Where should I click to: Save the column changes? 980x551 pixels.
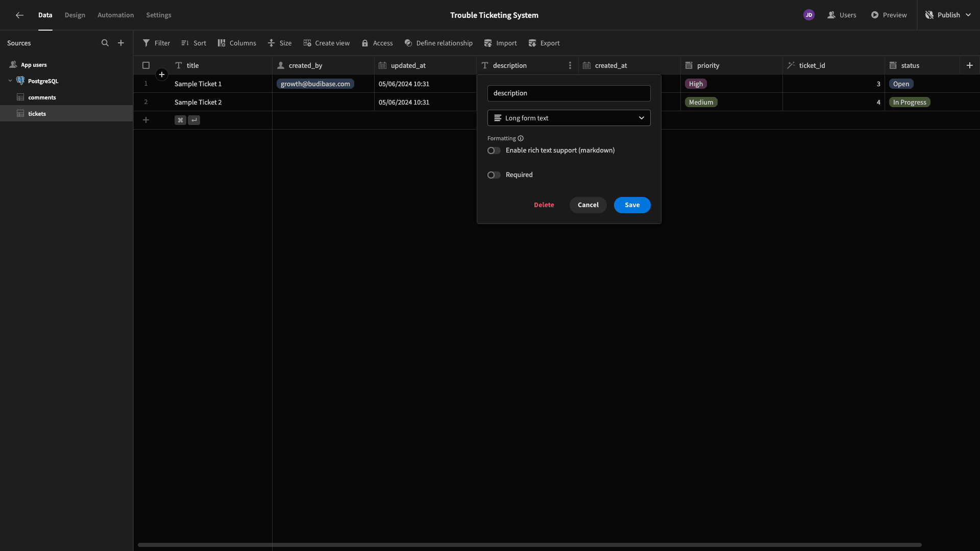(632, 205)
